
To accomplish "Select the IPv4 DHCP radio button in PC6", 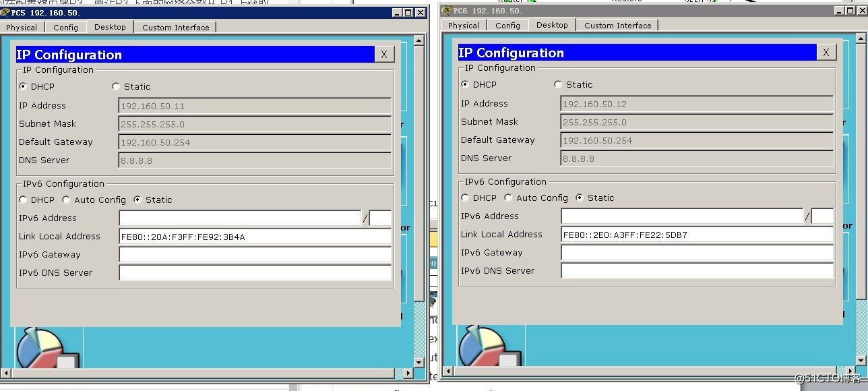I will (x=465, y=84).
